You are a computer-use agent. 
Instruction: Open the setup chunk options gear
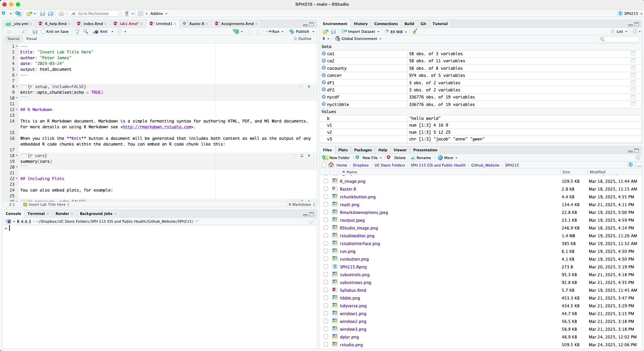[x=301, y=87]
